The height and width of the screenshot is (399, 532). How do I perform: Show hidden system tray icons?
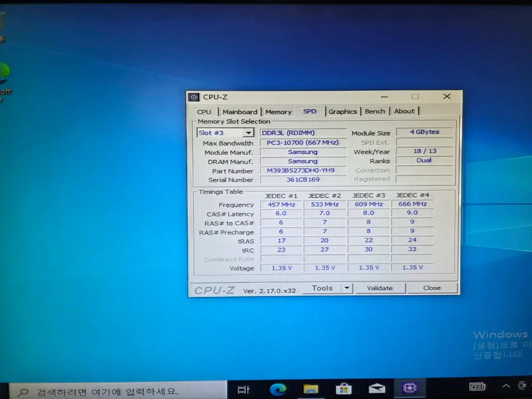(506, 386)
